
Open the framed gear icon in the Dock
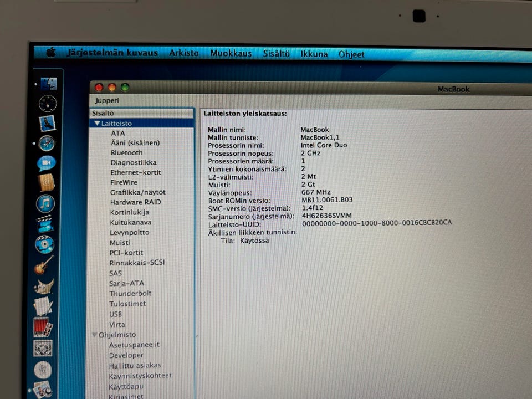click(43, 348)
